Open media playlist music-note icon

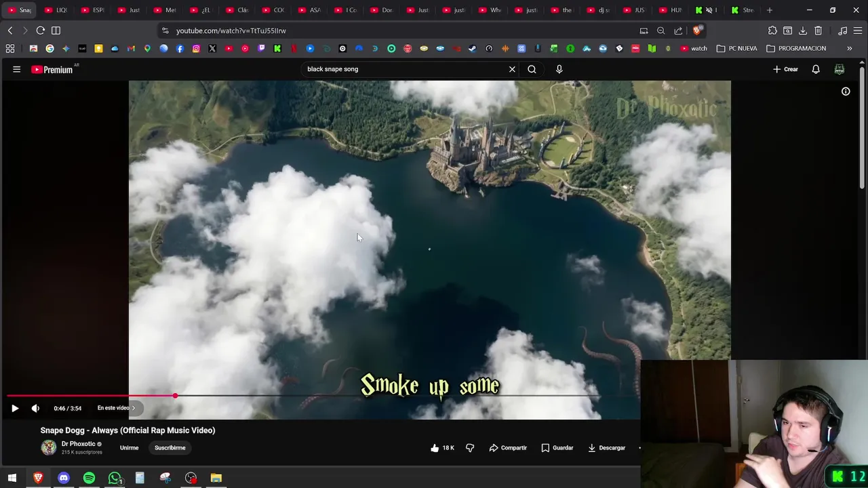point(843,30)
